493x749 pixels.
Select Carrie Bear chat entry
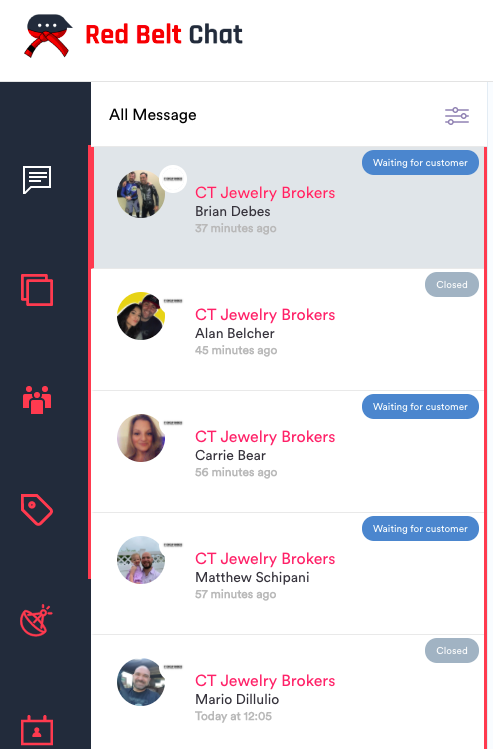point(288,452)
